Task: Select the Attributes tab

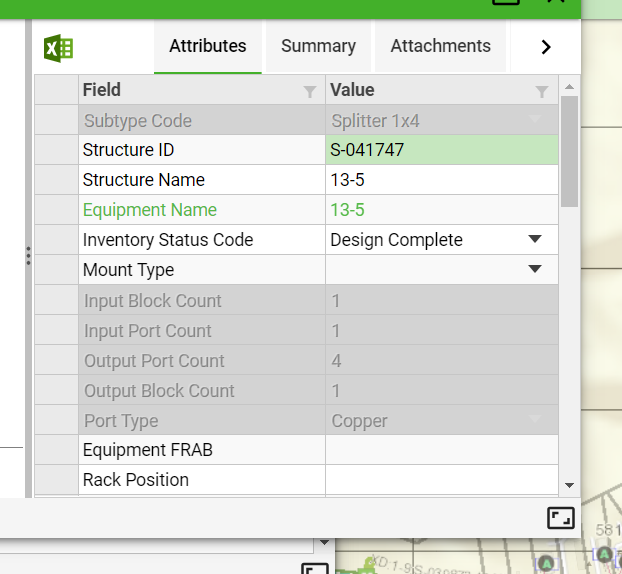Action: (x=207, y=46)
